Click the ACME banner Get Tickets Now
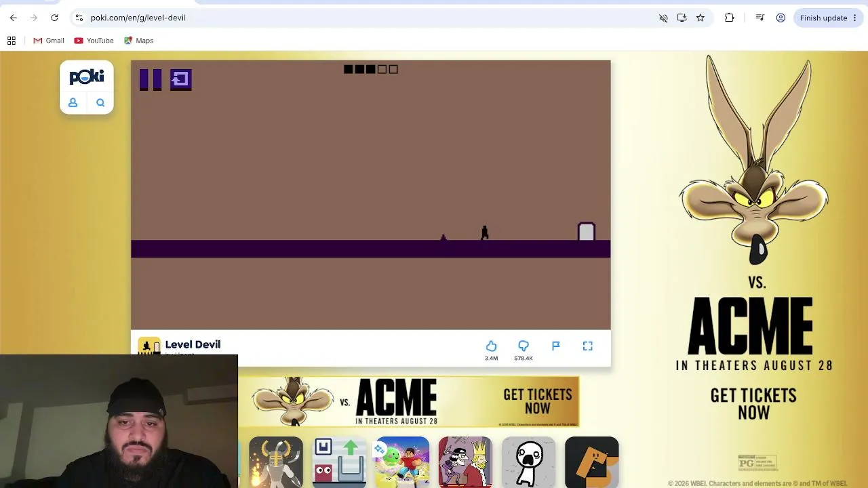 coord(538,401)
